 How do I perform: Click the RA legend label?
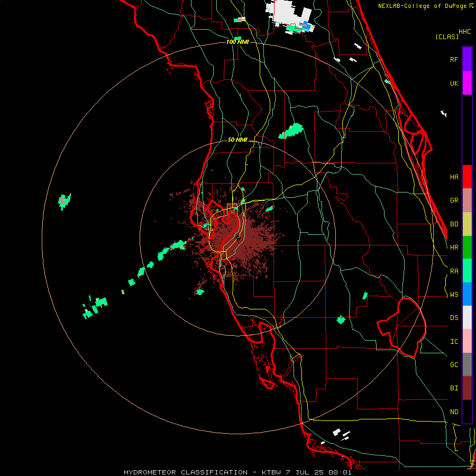pos(454,271)
